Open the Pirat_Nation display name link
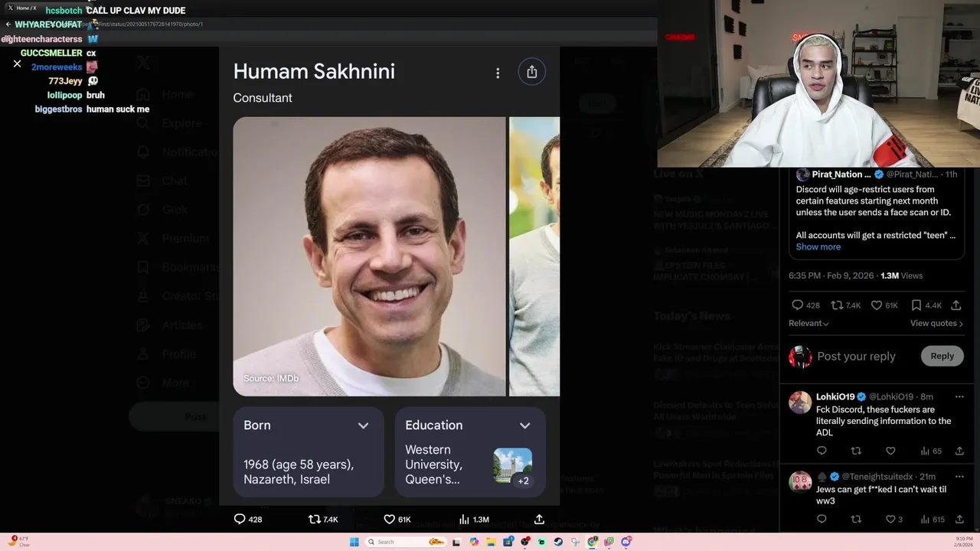Viewport: 980px width, 551px height. point(841,174)
